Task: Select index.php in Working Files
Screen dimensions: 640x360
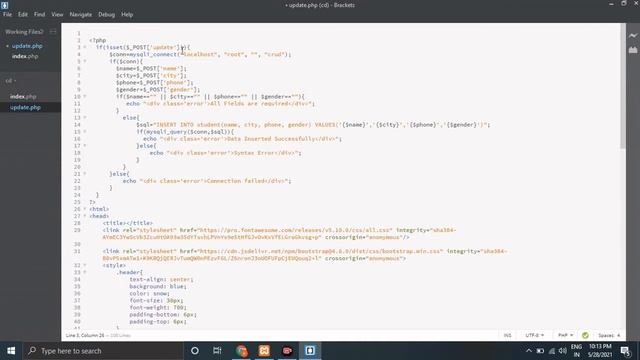Action: 25,56
